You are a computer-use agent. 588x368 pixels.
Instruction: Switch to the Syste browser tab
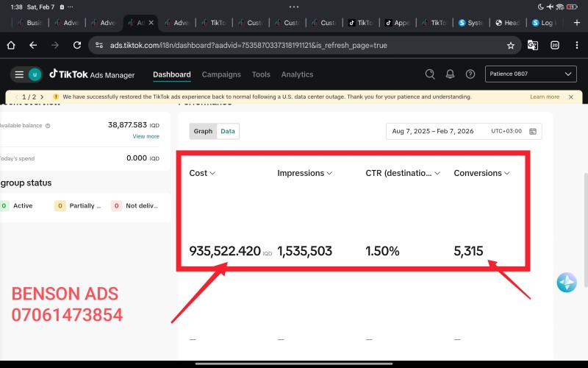tap(471, 23)
